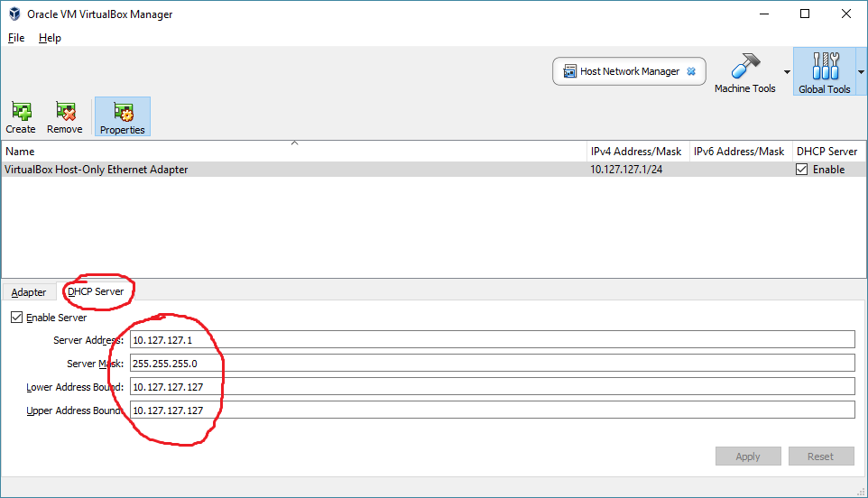Open the File menu

16,38
